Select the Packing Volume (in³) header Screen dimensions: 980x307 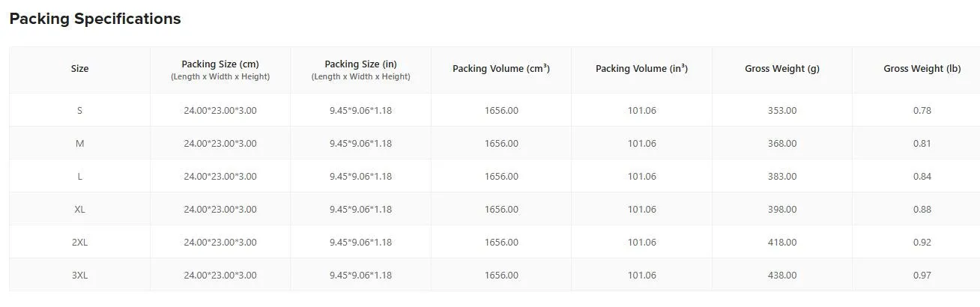641,68
